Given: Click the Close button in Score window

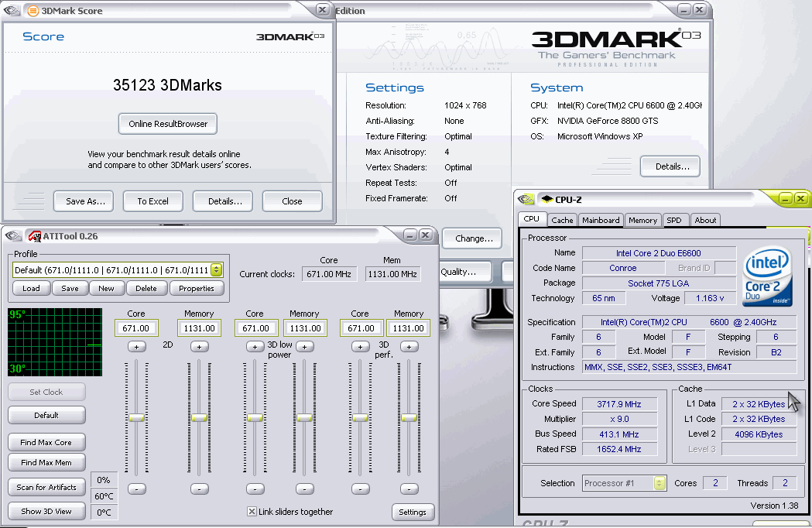Looking at the screenshot, I should tap(292, 201).
